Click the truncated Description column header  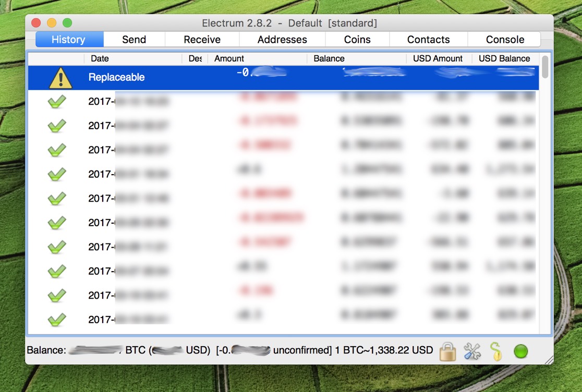pos(195,58)
